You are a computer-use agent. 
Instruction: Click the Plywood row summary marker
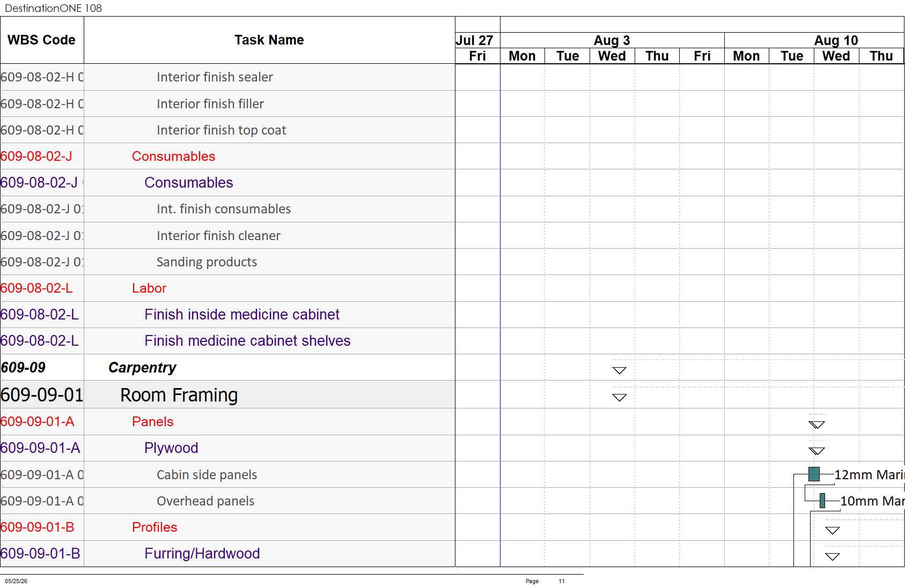click(x=816, y=451)
